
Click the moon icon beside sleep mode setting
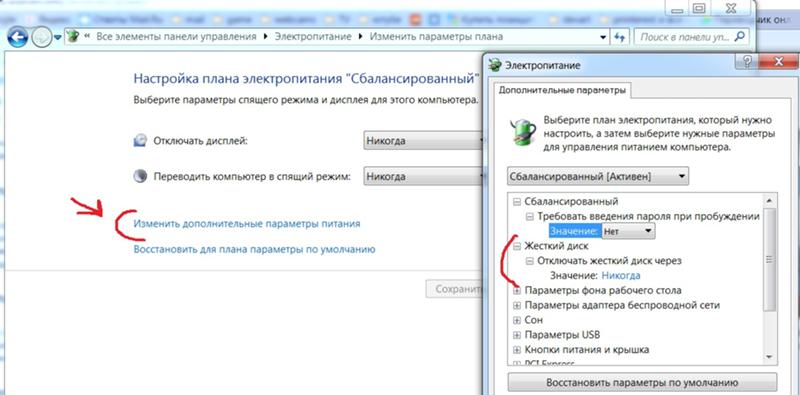pos(140,177)
